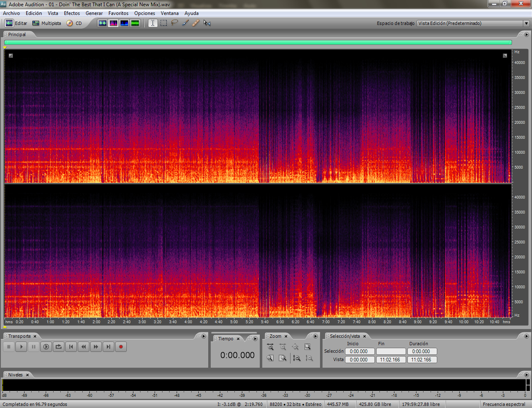Open the Favoritos menu
532x408 pixels.
pos(118,13)
